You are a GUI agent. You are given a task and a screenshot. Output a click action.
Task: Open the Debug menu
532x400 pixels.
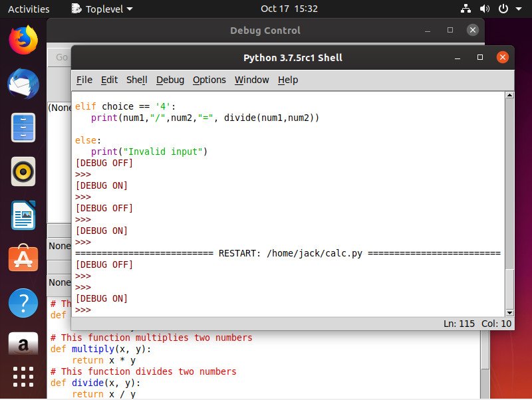point(170,80)
